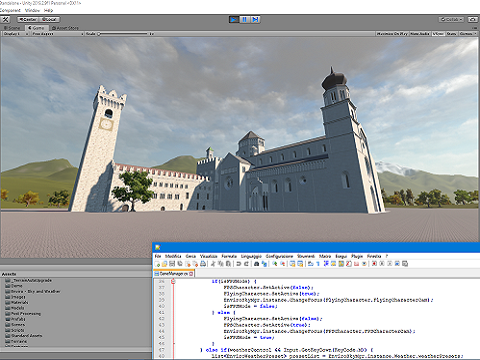Open the Strumenti menu in Notepad++
The width and height of the screenshot is (480, 360).
pos(306,256)
